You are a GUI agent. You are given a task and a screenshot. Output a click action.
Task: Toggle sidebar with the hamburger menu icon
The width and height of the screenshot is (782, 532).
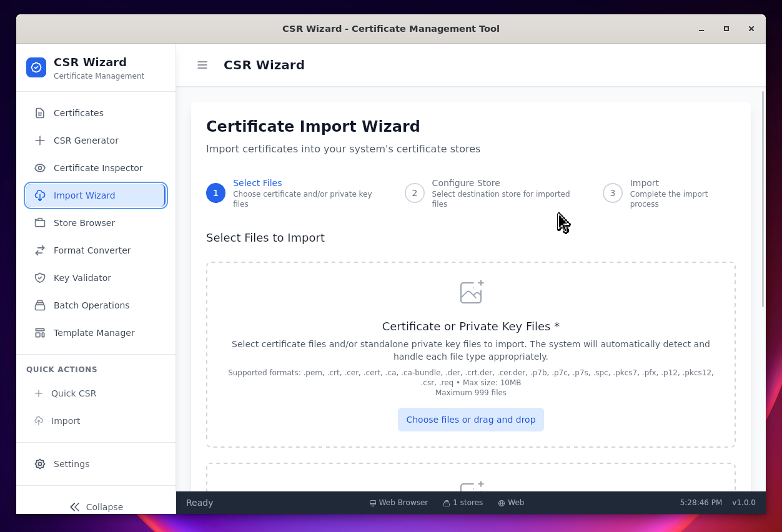click(x=202, y=65)
